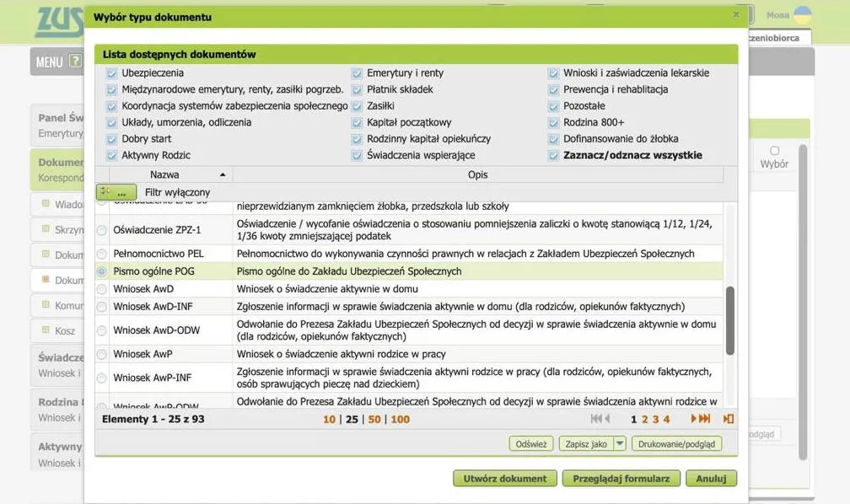Click the Odśwież button
Screen dimensions: 850x504
click(x=531, y=444)
